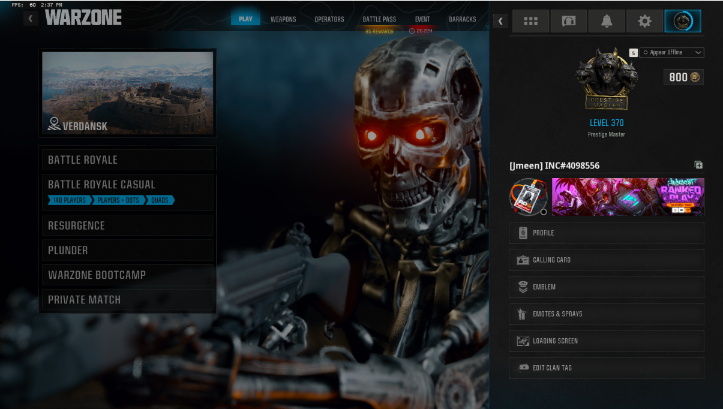
Task: Click the Players + Bots tag
Action: [119, 200]
